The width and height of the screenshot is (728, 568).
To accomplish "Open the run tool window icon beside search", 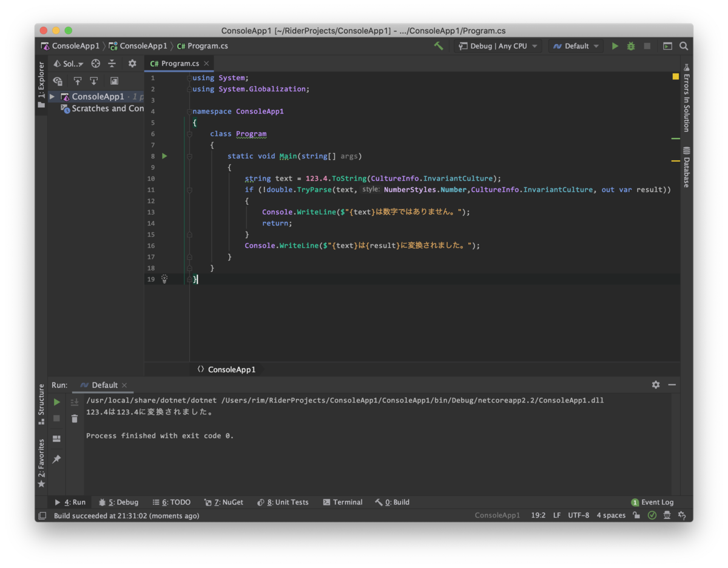I will (x=667, y=46).
